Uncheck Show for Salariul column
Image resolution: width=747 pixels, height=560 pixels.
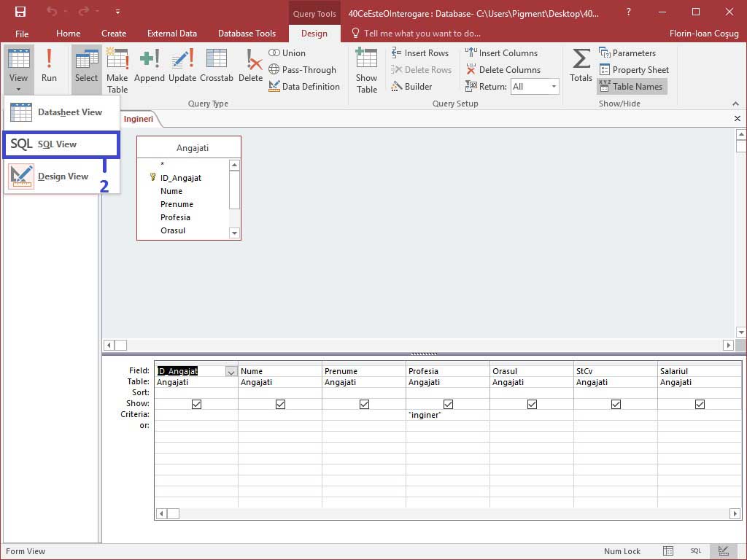(x=700, y=404)
